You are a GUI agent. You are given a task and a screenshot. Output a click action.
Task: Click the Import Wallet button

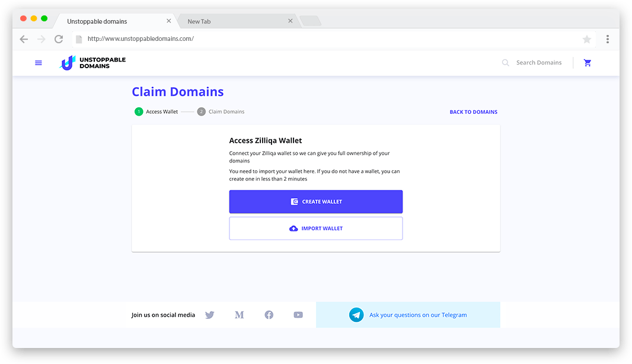coord(316,229)
